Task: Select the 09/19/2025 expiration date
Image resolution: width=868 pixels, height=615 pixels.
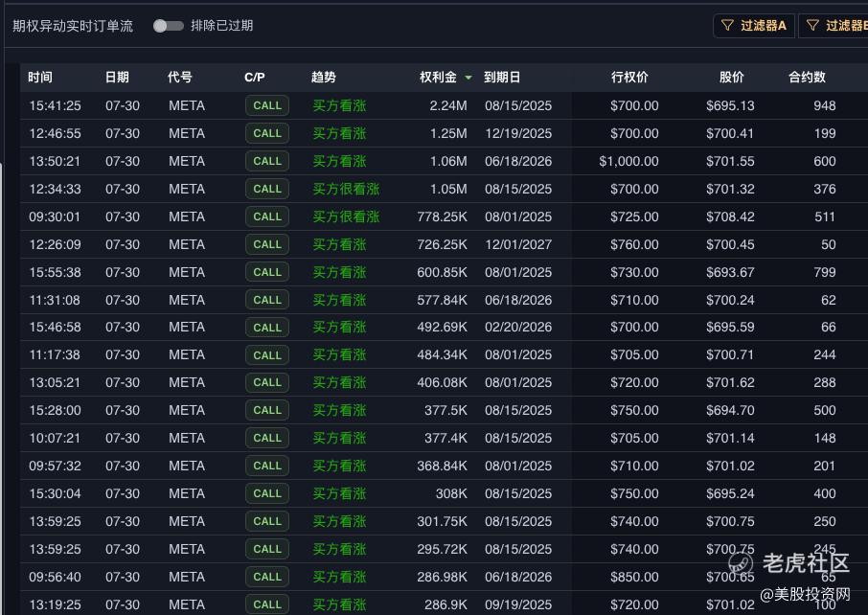Action: 518,604
